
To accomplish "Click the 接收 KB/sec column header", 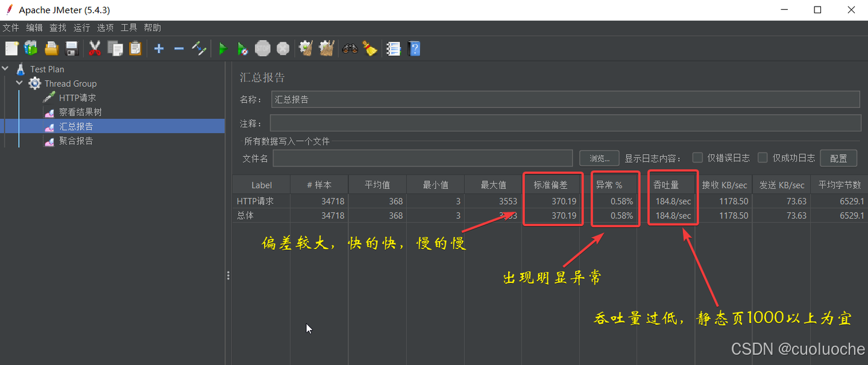I will (x=724, y=185).
